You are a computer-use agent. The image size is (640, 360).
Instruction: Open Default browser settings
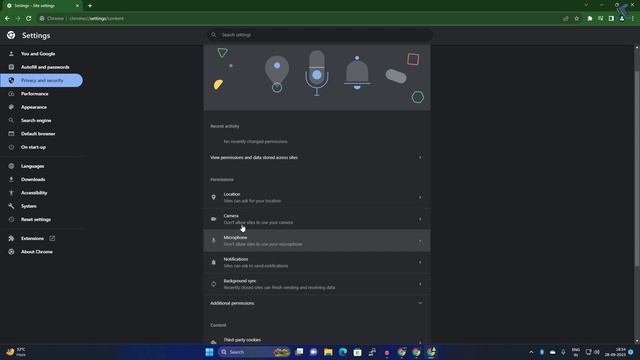38,133
